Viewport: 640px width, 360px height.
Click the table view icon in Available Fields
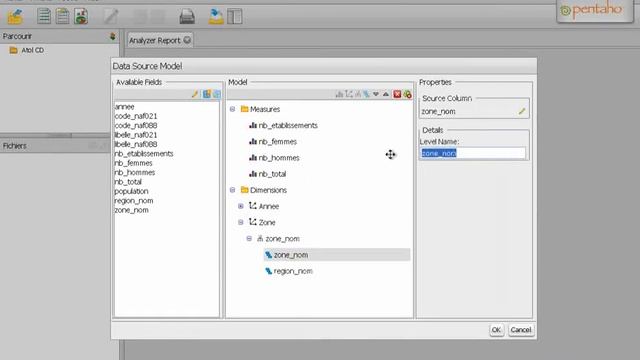207,94
